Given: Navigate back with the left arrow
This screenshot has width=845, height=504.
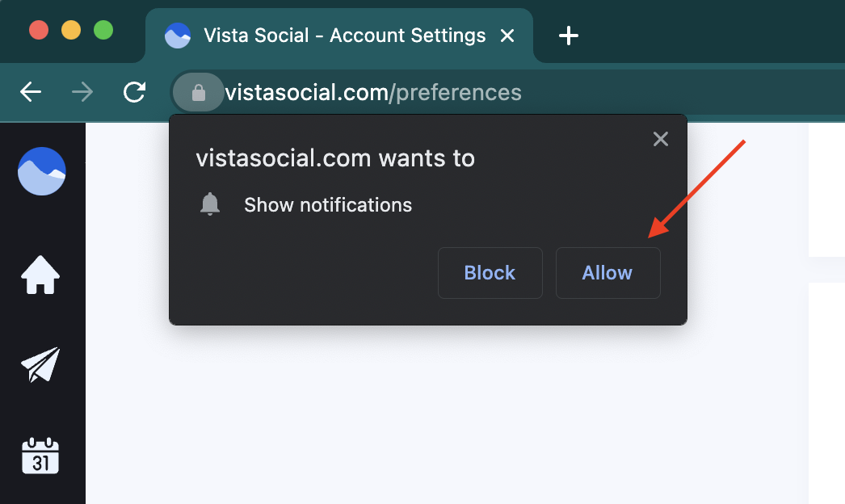Looking at the screenshot, I should coord(31,92).
